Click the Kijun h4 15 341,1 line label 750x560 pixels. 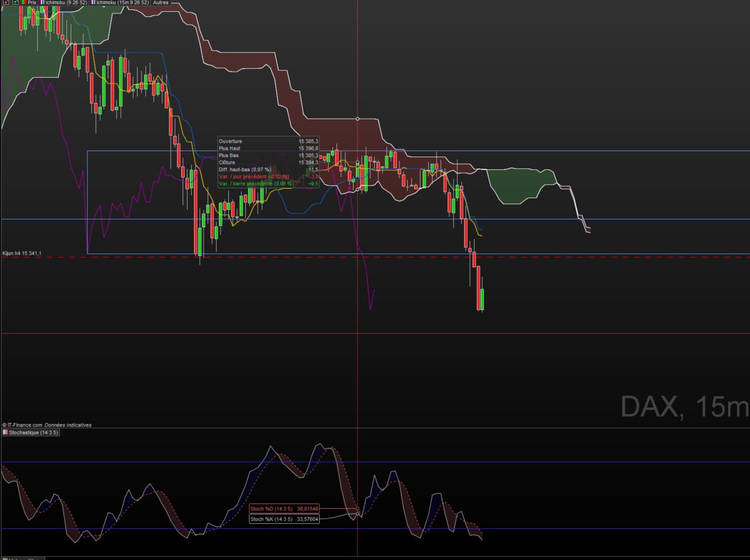pyautogui.click(x=22, y=254)
